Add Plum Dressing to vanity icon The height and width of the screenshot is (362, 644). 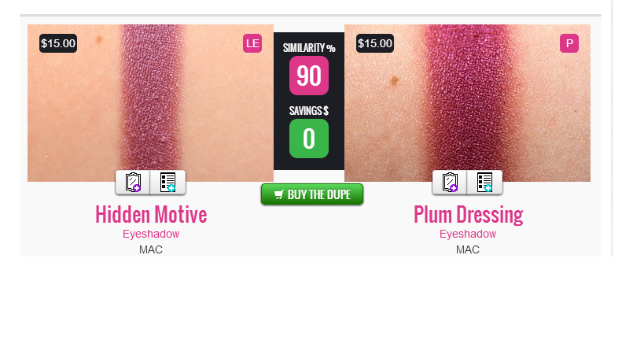click(450, 183)
